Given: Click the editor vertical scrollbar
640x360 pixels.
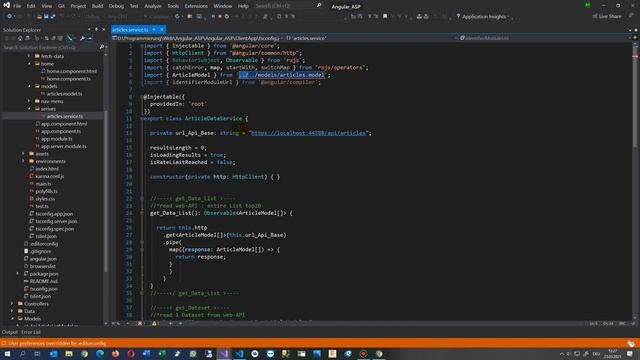Looking at the screenshot, I should click(635, 180).
